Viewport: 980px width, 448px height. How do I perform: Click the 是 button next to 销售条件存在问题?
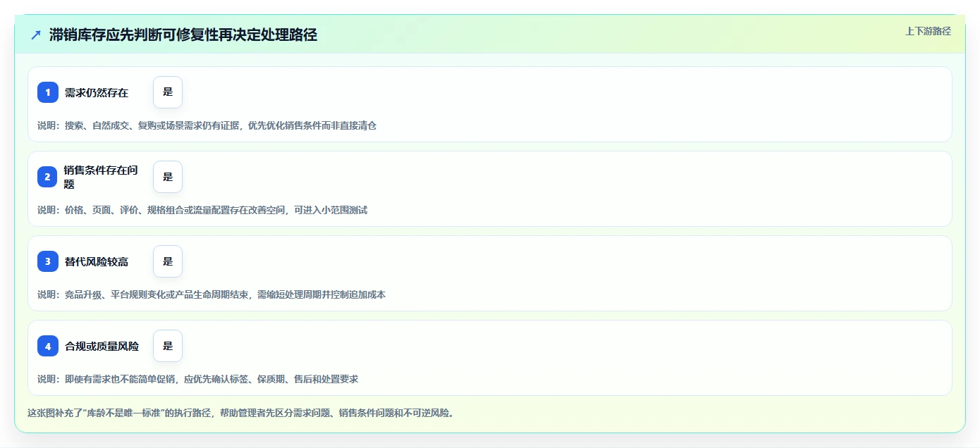(x=168, y=177)
